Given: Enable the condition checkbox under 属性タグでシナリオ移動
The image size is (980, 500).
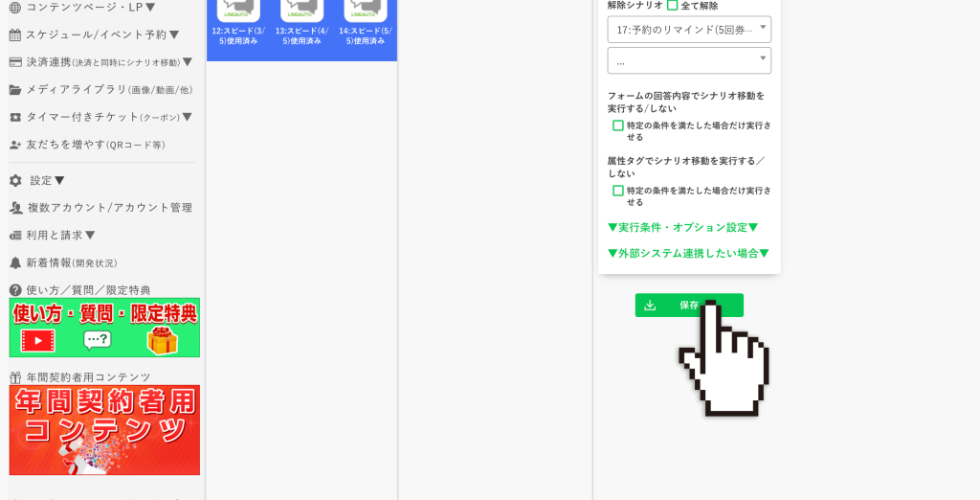Looking at the screenshot, I should (618, 191).
